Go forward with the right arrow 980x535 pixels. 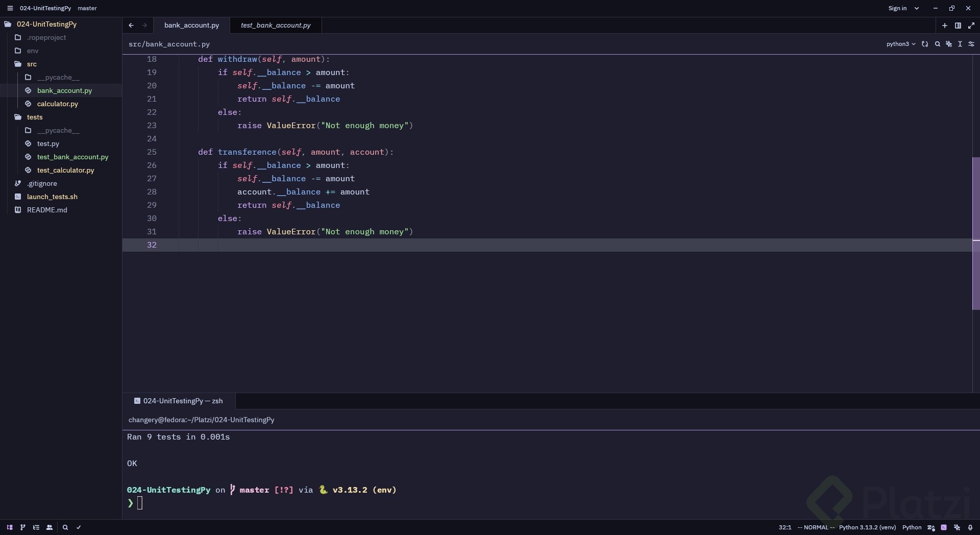pyautogui.click(x=144, y=25)
